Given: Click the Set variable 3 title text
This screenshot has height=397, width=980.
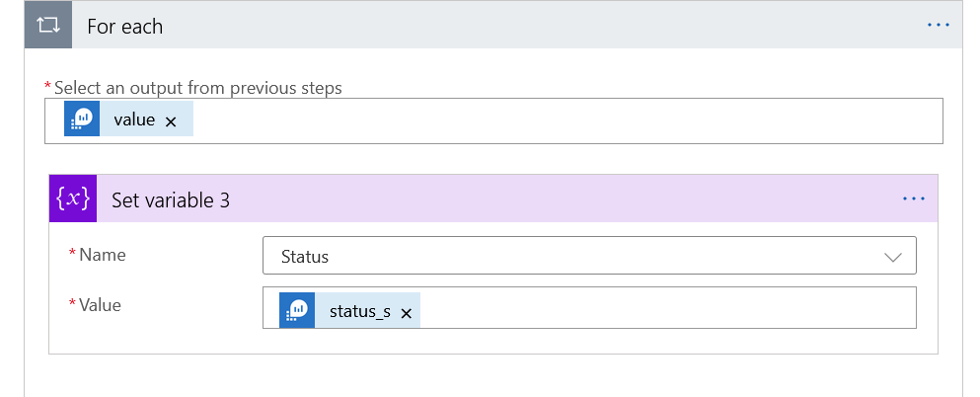Looking at the screenshot, I should pos(171,199).
